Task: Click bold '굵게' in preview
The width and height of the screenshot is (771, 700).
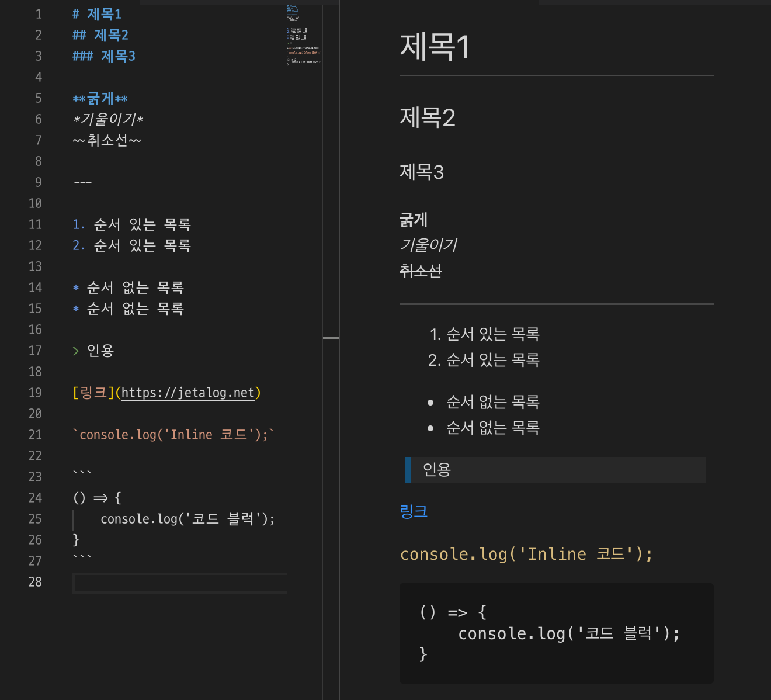Action: click(x=414, y=220)
